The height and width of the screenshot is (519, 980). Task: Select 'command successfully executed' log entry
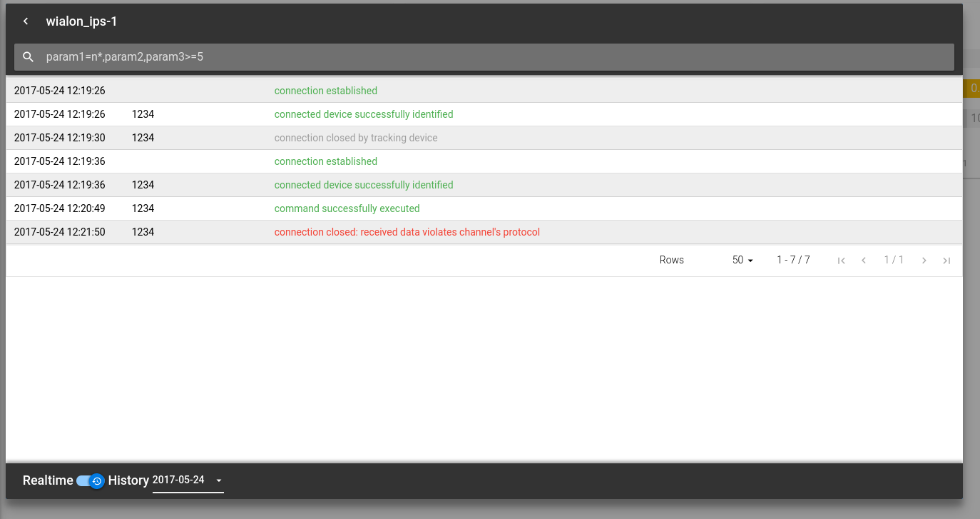(484, 208)
